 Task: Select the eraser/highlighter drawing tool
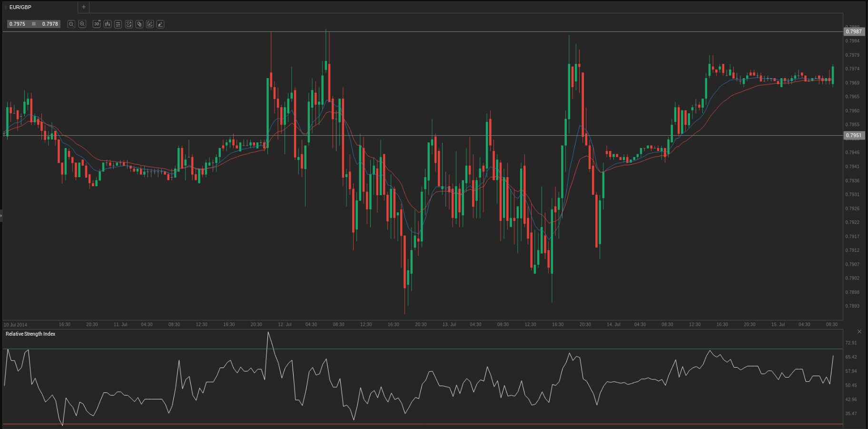point(160,24)
